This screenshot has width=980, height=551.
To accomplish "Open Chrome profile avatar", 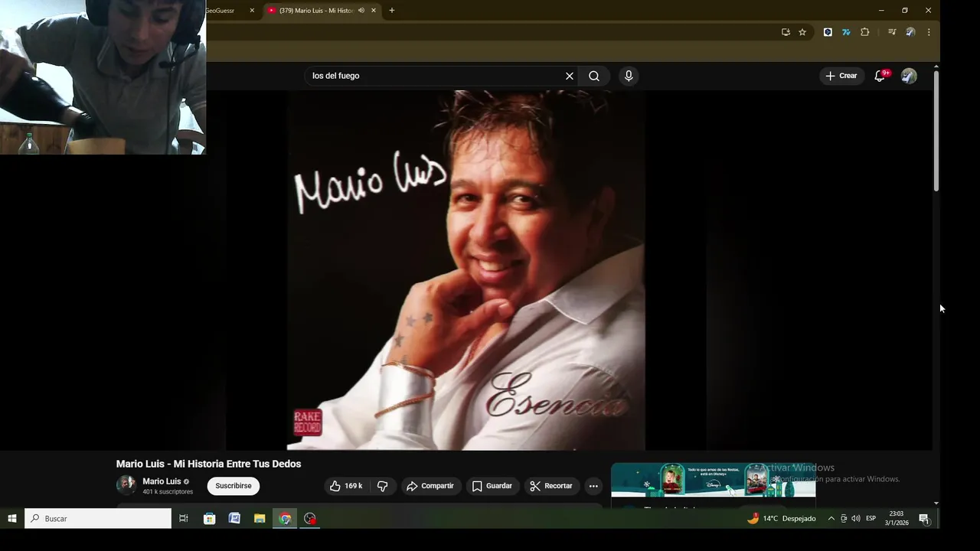I will (910, 32).
